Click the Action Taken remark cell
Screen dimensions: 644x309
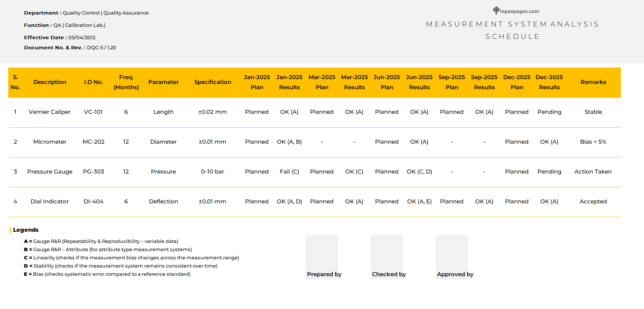593,172
